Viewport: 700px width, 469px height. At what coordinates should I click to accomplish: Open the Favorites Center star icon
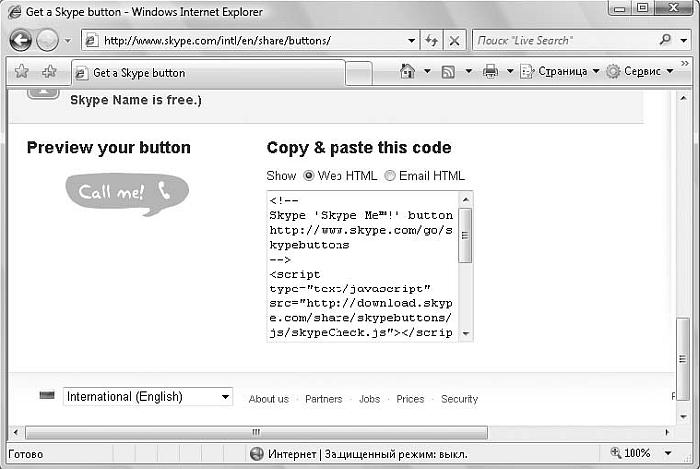(22, 72)
